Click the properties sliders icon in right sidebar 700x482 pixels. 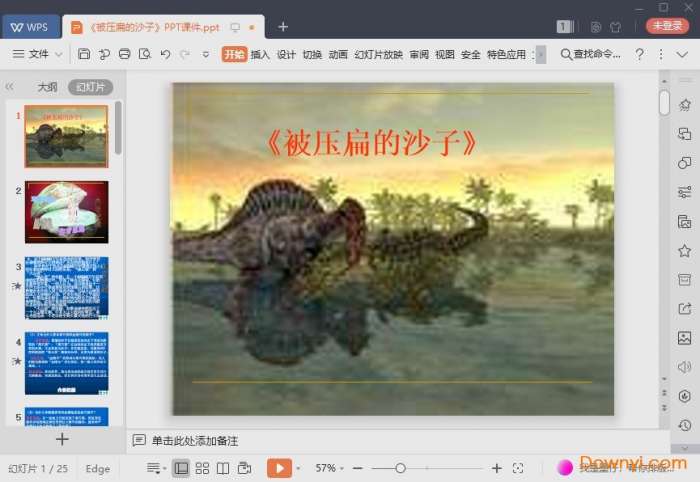(x=684, y=192)
